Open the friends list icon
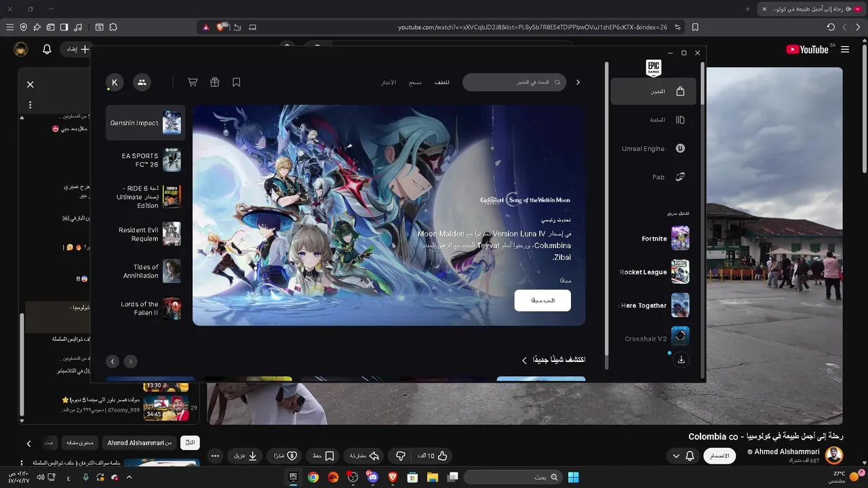This screenshot has width=868, height=488. (x=142, y=82)
